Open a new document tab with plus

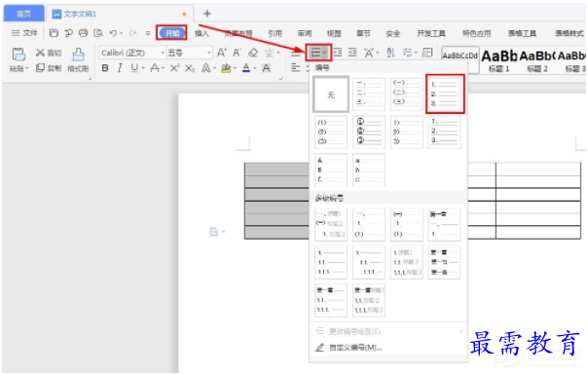coord(207,14)
